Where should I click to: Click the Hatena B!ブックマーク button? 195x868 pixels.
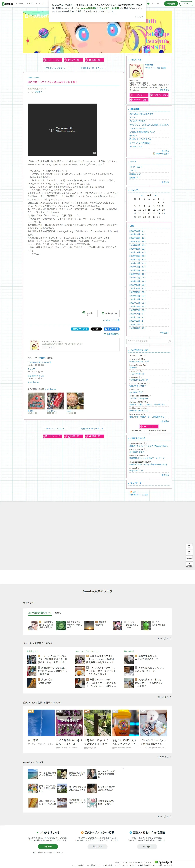pos(80,329)
